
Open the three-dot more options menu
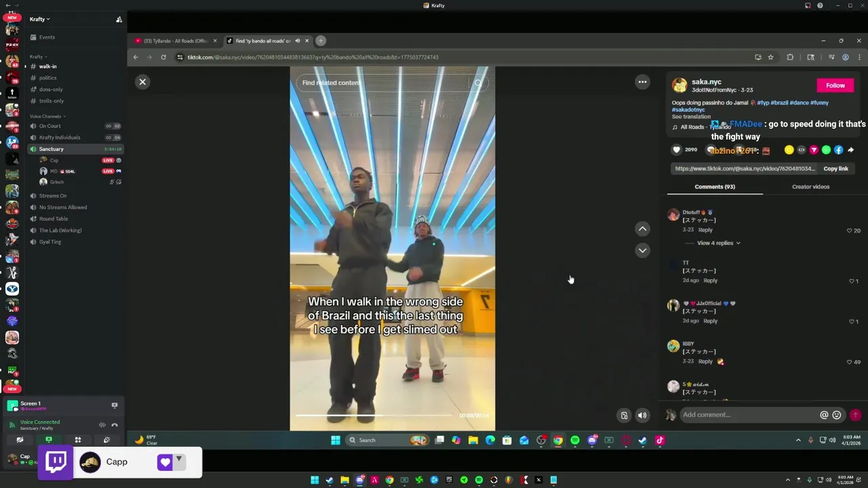click(642, 82)
